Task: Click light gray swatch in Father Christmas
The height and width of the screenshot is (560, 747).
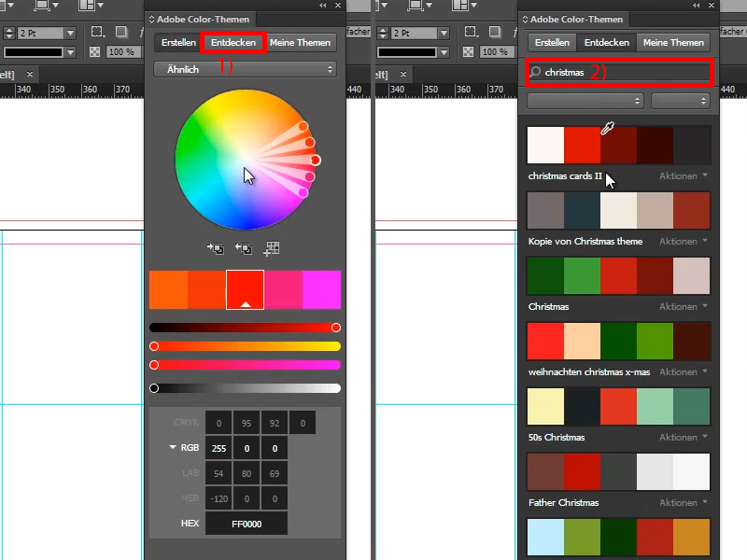Action: pyautogui.click(x=655, y=471)
